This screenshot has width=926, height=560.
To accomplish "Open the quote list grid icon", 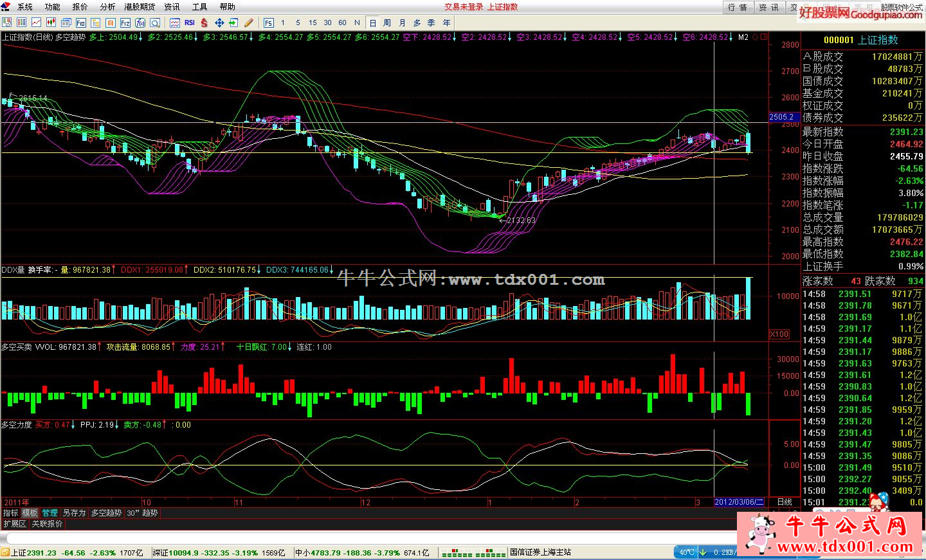I will (21, 23).
